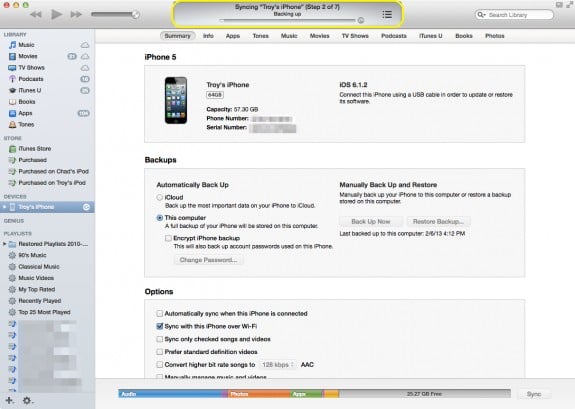Enable automatically sync when iPhone is connected
This screenshot has width=575, height=409.
point(160,314)
